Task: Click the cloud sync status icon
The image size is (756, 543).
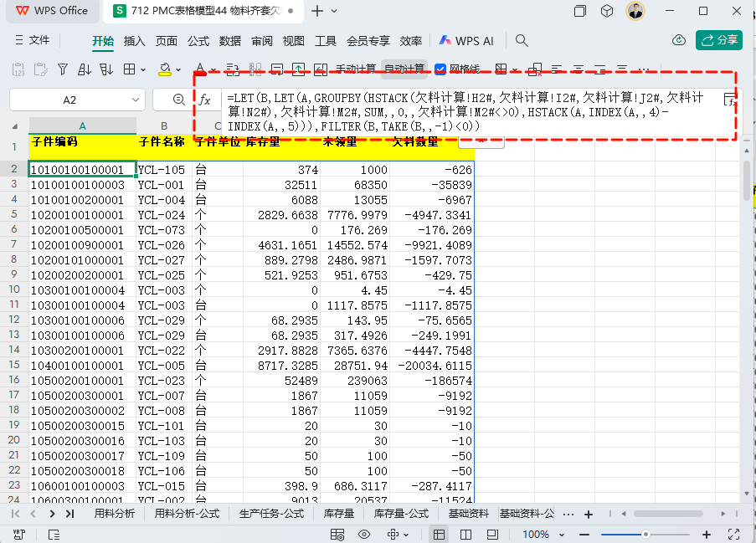Action: (x=679, y=40)
